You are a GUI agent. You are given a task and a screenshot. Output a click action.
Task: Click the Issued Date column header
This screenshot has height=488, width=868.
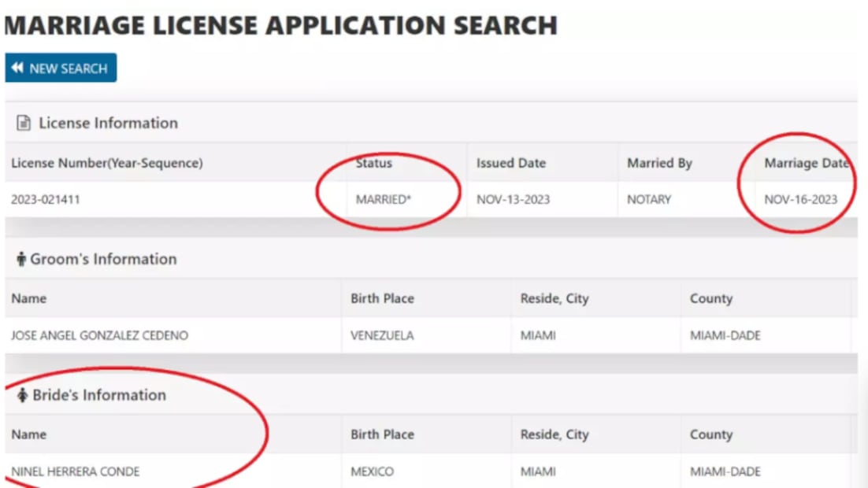coord(510,164)
